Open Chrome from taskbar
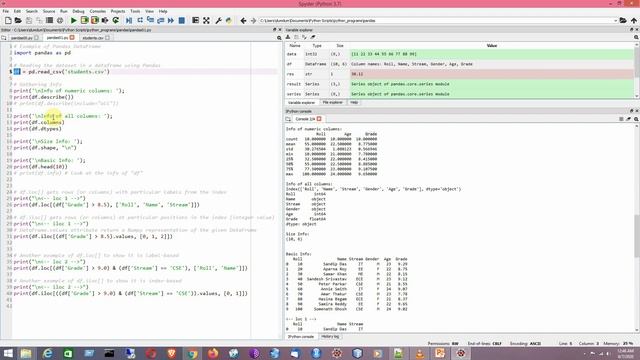 (x=192, y=353)
